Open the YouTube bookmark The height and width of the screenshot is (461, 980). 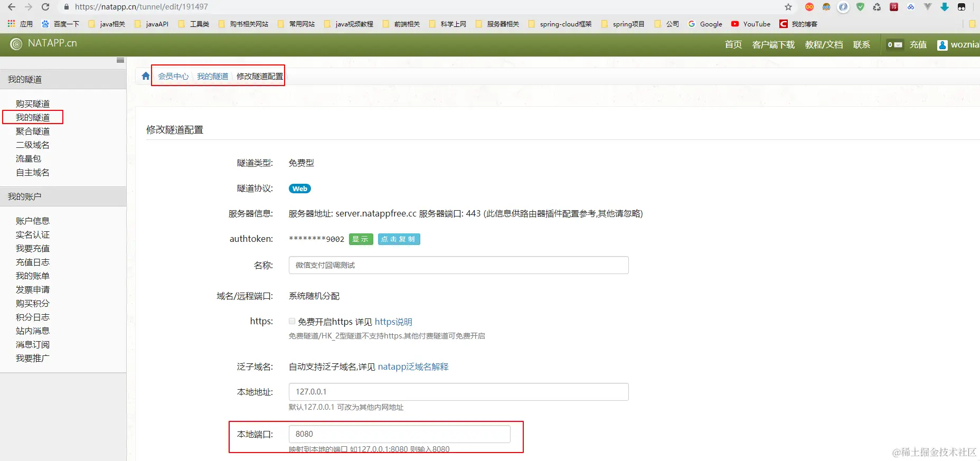click(x=751, y=24)
